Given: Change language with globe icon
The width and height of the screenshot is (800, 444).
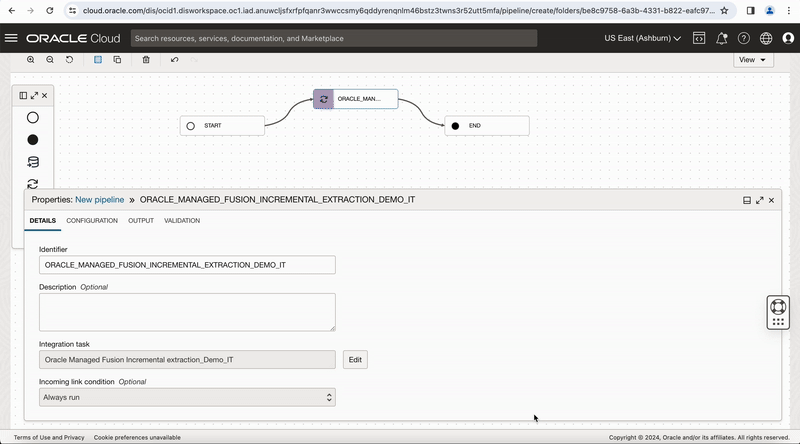Looking at the screenshot, I should tap(766, 38).
